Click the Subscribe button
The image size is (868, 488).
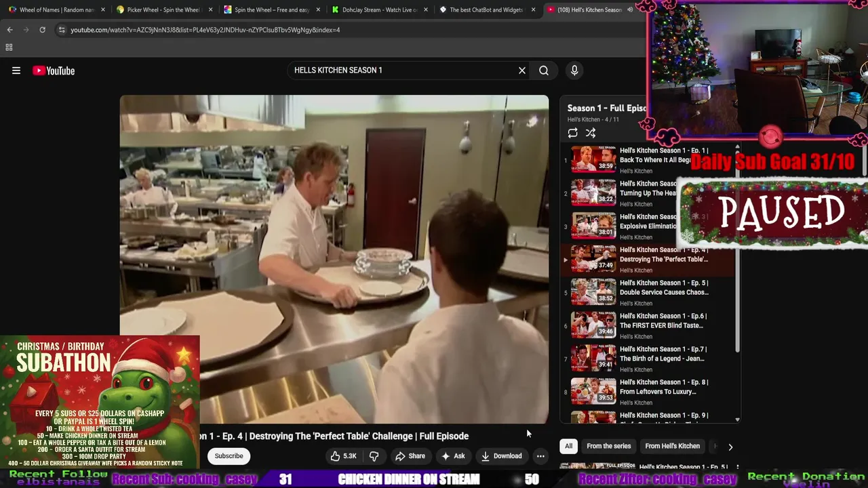[x=229, y=456]
